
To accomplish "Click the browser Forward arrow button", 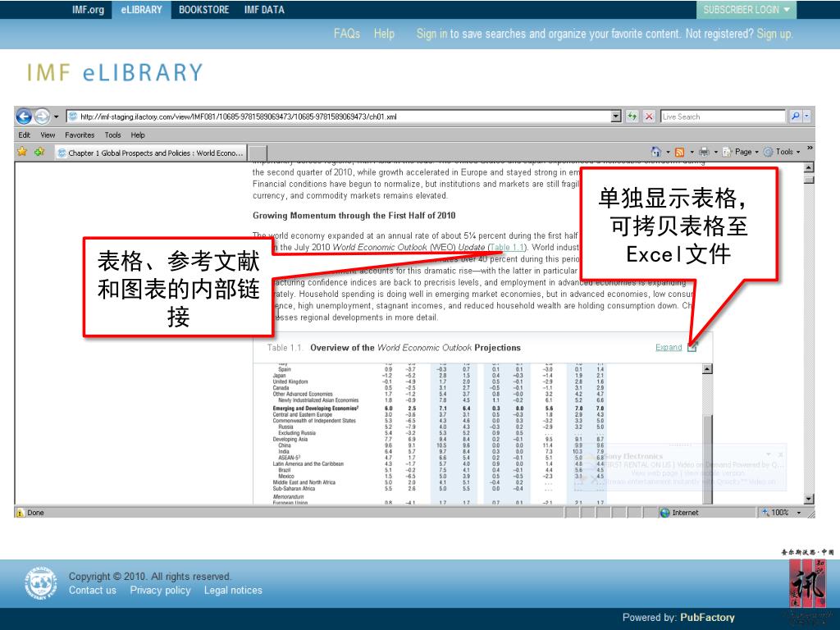I will tap(42, 116).
